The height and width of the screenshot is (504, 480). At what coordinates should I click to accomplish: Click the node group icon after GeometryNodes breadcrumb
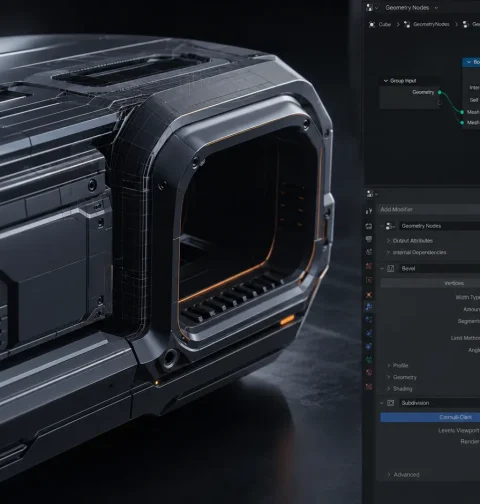(x=466, y=24)
